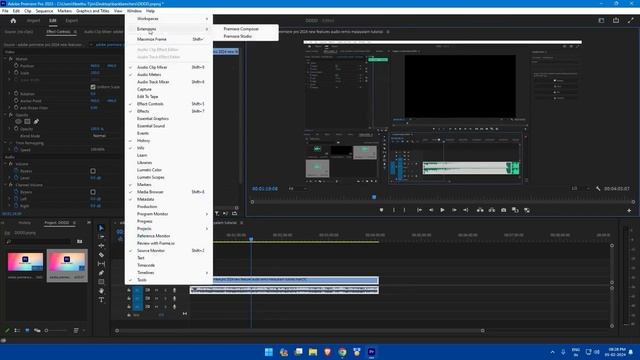Viewport: 640px width, 360px height.
Task: Select the Pen tool in tools panel
Action: pos(101,273)
